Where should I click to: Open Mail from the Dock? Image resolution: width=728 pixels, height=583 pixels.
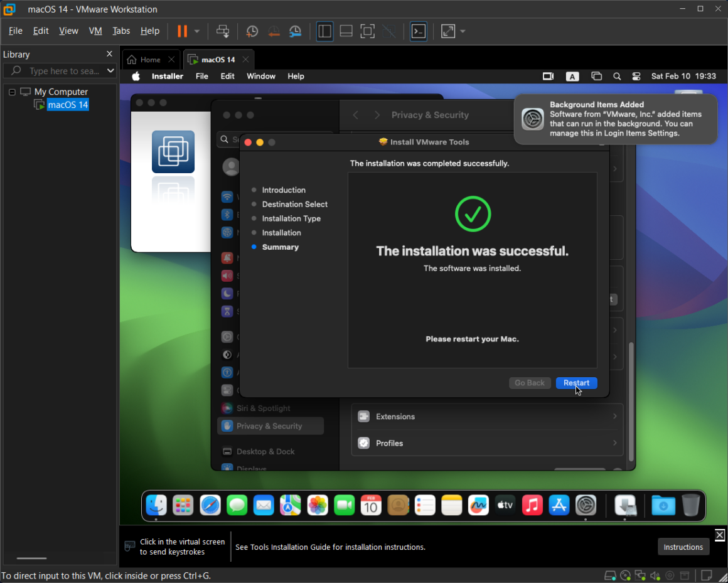pos(264,505)
